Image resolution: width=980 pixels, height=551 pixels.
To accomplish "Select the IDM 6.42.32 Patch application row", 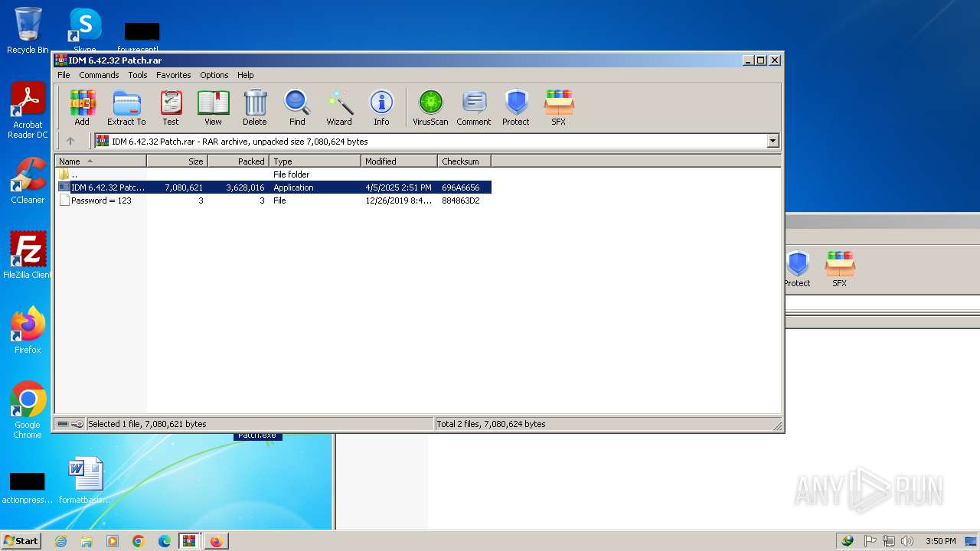I will [273, 187].
